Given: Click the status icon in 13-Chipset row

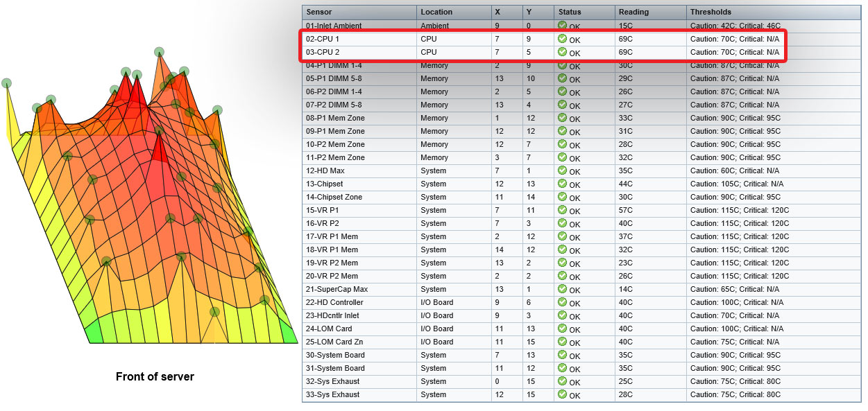Looking at the screenshot, I should tap(563, 184).
